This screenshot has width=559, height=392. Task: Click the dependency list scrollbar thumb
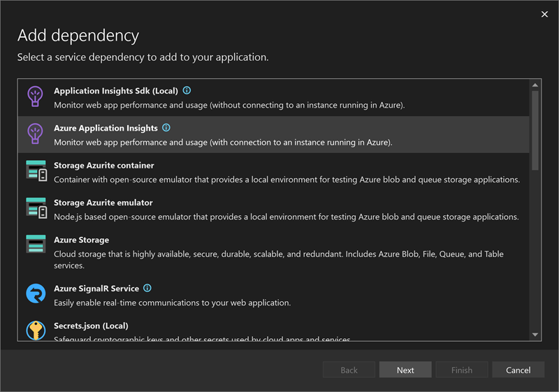535,131
